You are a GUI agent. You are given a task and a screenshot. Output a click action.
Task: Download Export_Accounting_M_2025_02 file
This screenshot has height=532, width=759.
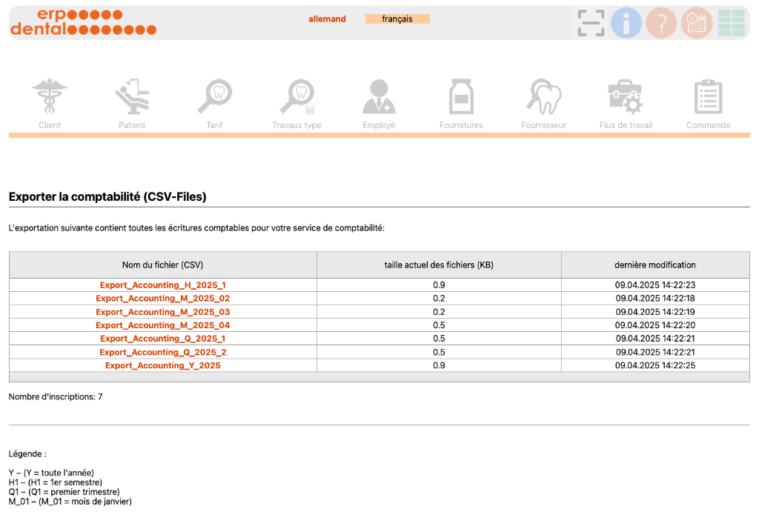tap(162, 298)
